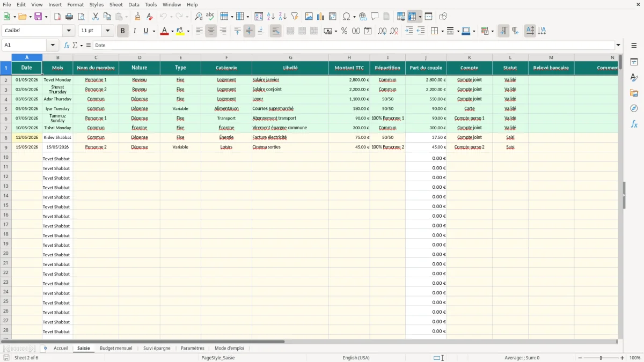Image resolution: width=644 pixels, height=362 pixels.
Task: Open the sidebar Gallery icon
Action: 634,93
